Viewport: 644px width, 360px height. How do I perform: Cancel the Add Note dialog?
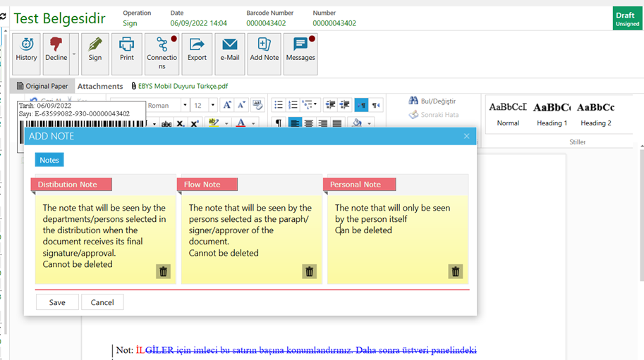pos(102,302)
